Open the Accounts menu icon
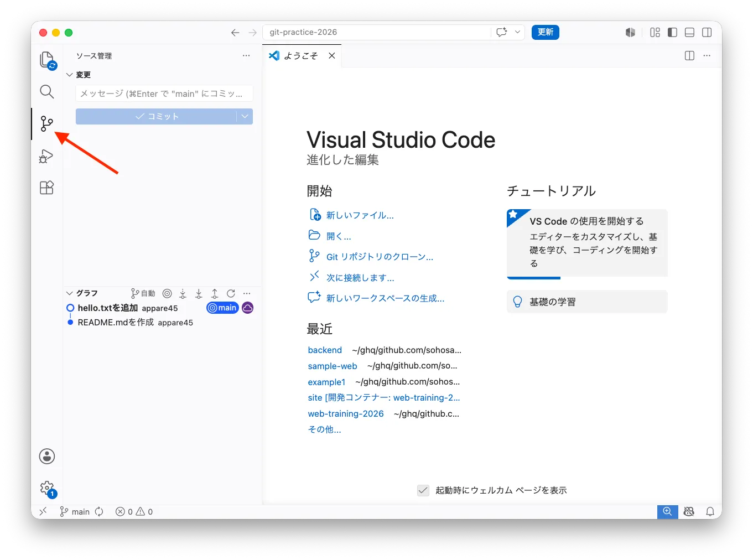753x560 pixels. [47, 457]
